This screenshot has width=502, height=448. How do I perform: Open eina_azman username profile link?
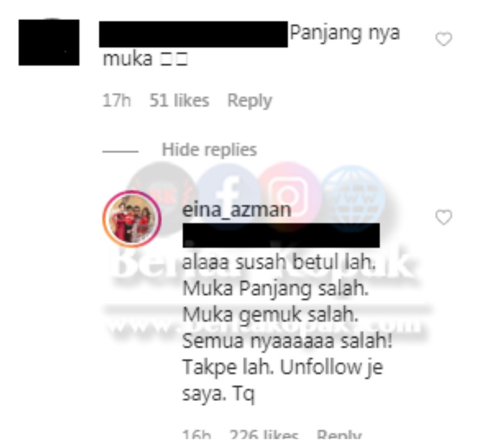tap(237, 210)
